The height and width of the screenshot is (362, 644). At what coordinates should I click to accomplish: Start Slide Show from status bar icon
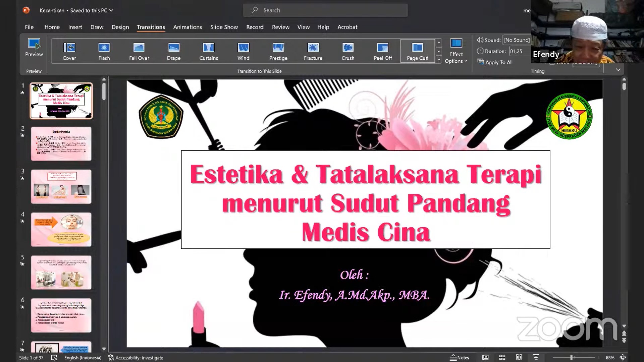tap(536, 357)
